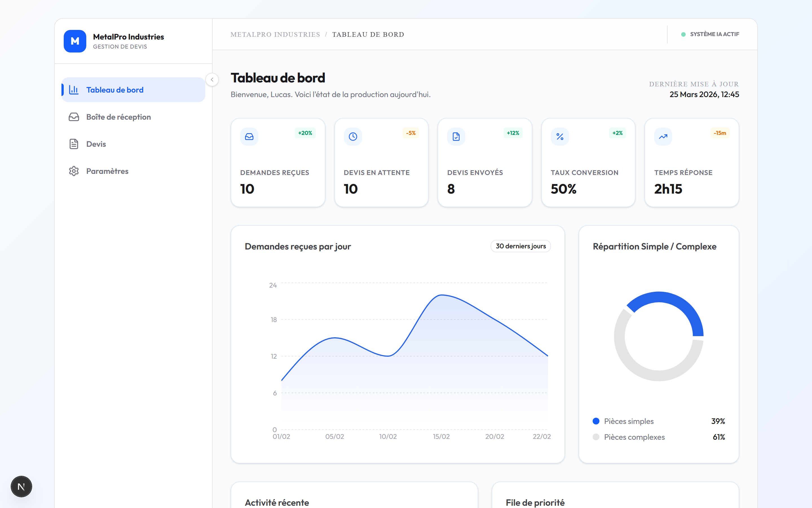Click the Répartition Simple / Complexe heading

pos(654,246)
